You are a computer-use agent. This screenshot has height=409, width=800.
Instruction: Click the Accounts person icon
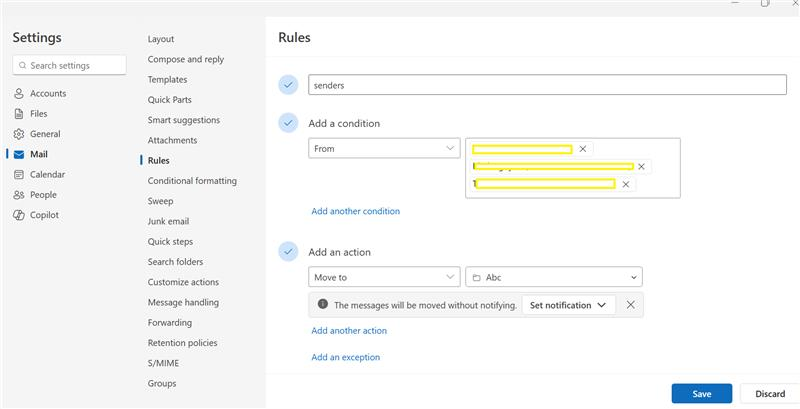[x=18, y=94]
